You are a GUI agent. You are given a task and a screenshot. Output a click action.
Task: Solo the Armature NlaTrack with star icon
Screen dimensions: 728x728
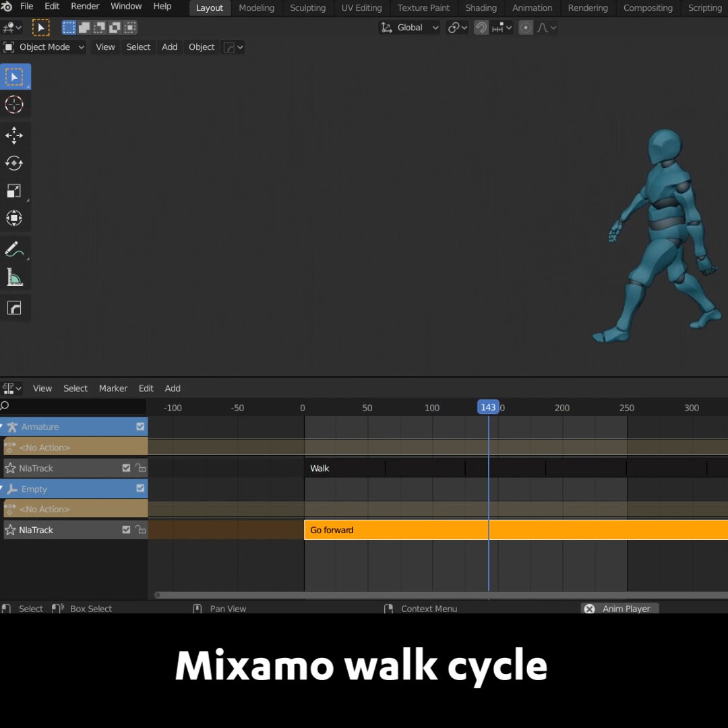[10, 468]
